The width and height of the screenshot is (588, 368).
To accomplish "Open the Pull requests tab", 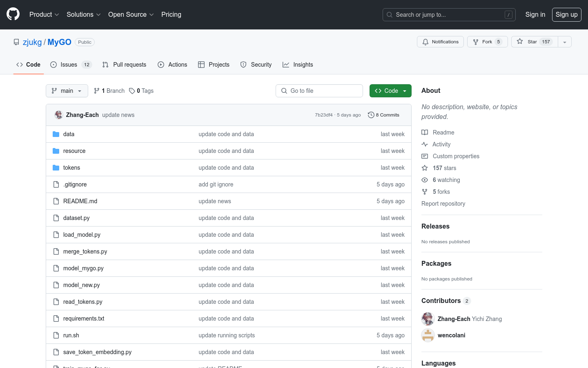I will (x=124, y=65).
